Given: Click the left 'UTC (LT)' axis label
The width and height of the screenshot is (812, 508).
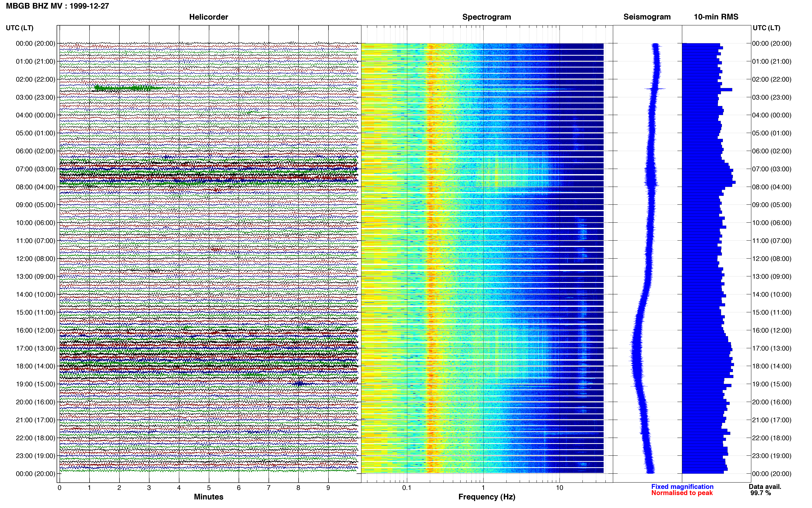Looking at the screenshot, I should pyautogui.click(x=20, y=28).
